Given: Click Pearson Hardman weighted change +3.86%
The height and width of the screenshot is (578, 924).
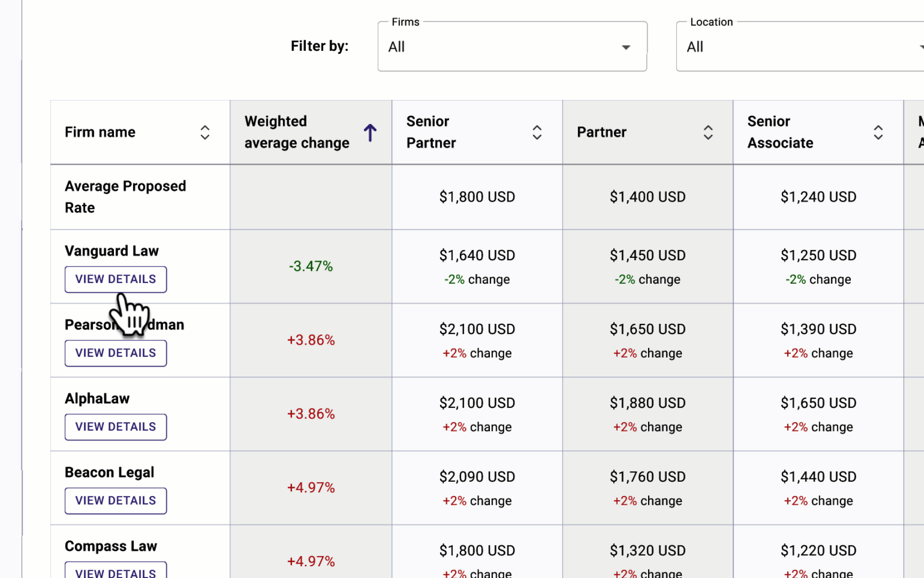Looking at the screenshot, I should pos(311,340).
